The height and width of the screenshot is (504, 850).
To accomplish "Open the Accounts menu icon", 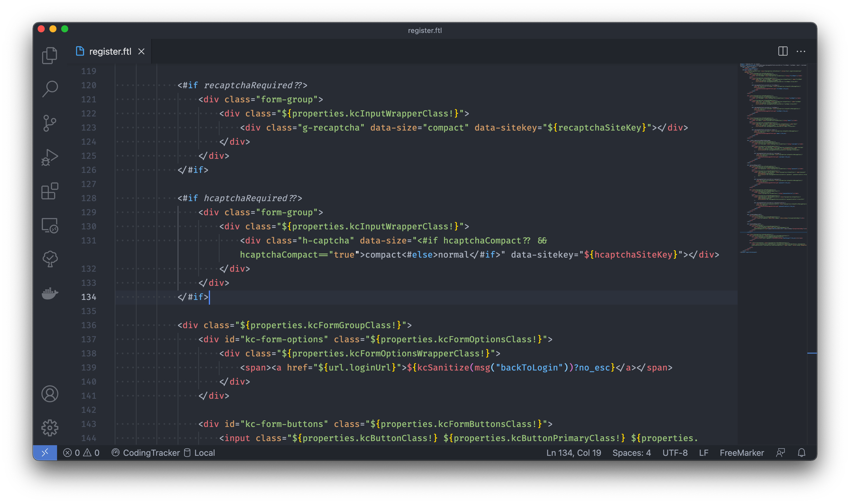I will click(x=50, y=394).
